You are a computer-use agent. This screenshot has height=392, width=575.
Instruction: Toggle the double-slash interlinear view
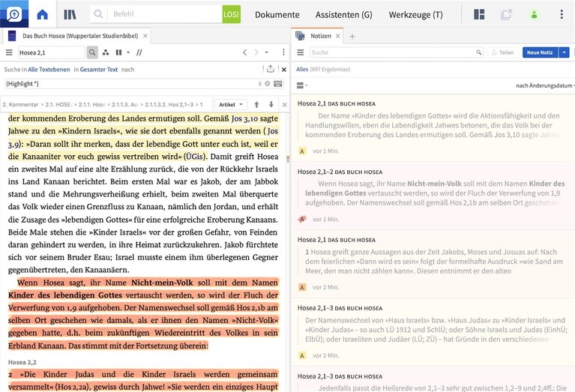(x=139, y=52)
